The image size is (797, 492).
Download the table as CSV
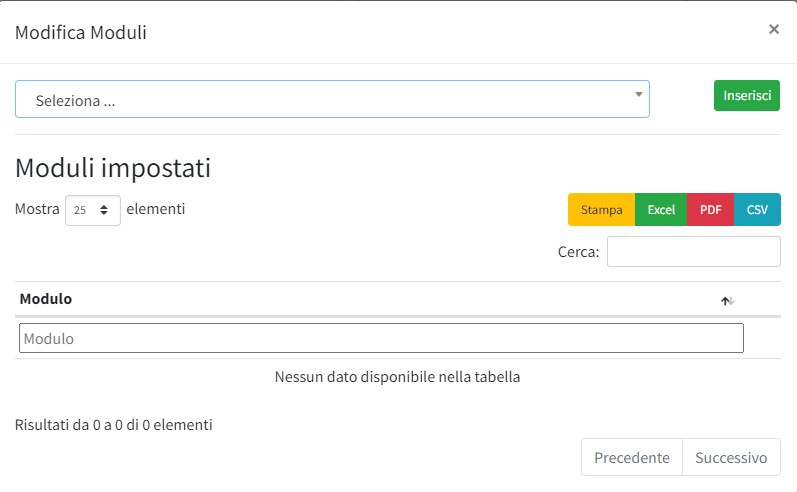click(757, 210)
